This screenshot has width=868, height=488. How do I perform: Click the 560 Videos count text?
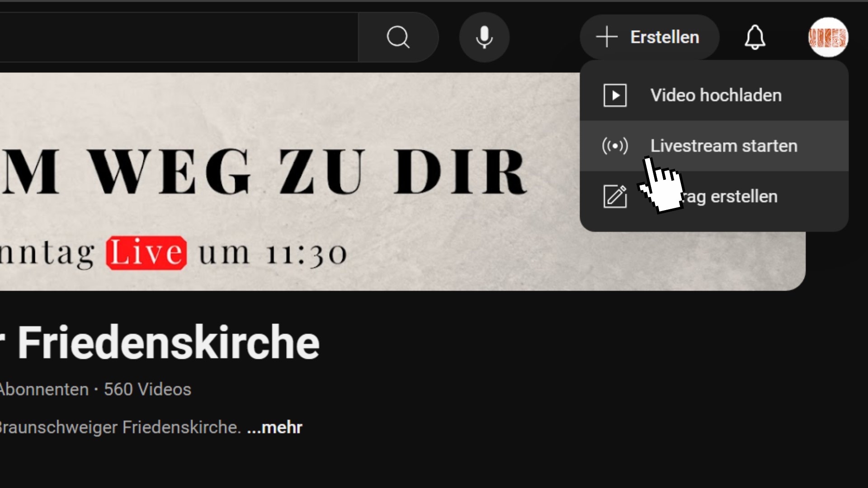[147, 389]
